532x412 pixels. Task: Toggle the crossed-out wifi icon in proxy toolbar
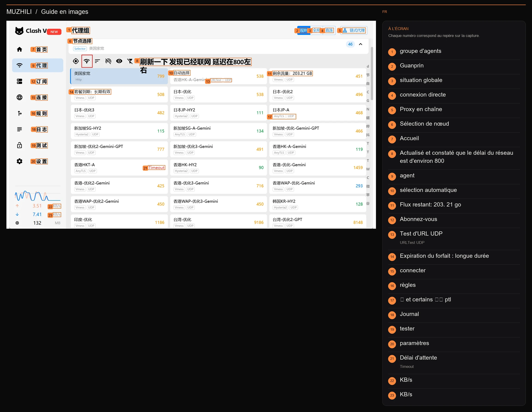[108, 61]
